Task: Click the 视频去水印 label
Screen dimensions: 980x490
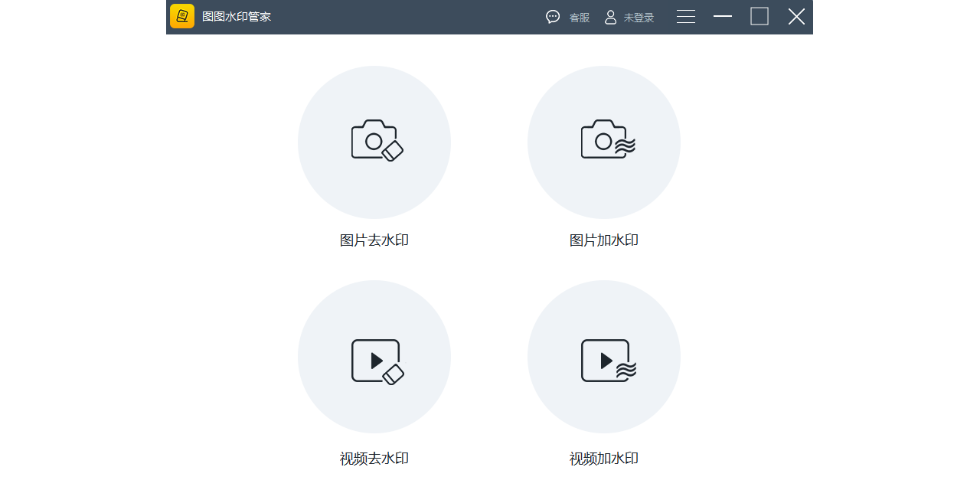Action: (374, 459)
